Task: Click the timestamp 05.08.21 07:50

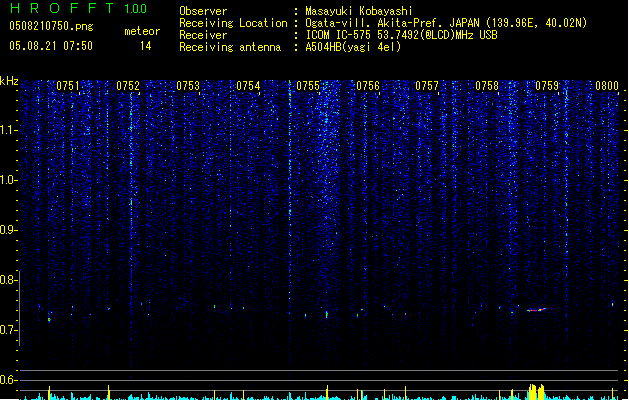Action: pos(51,46)
